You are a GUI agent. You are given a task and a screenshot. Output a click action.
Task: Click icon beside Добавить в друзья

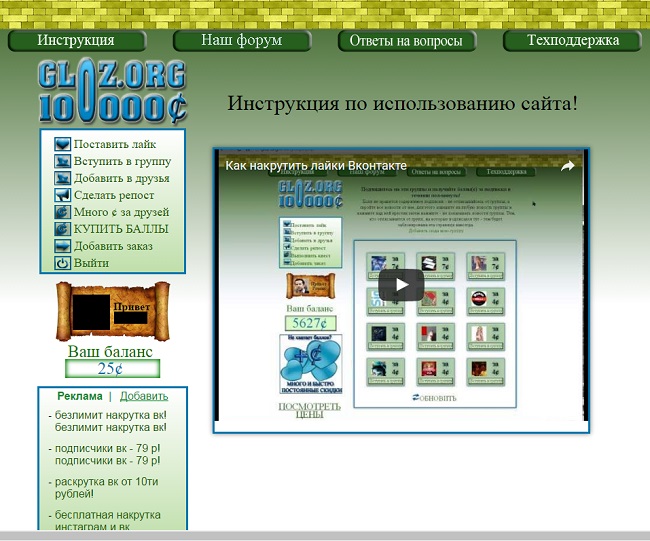(x=63, y=178)
